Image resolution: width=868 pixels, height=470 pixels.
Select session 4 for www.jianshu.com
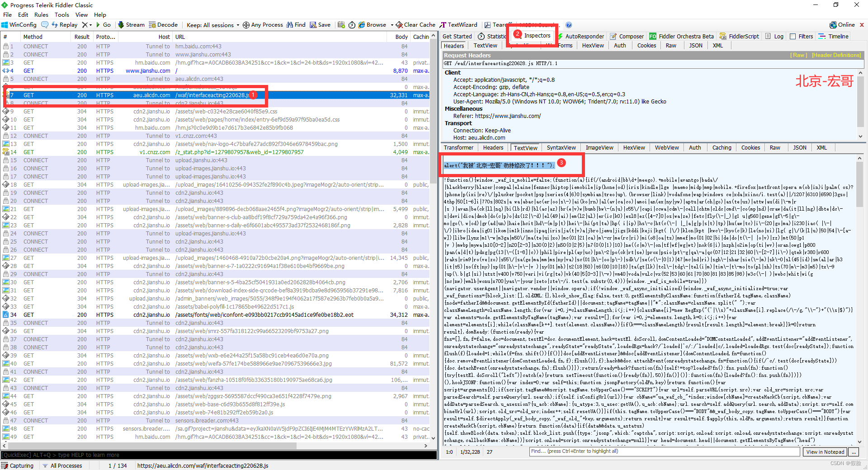[216, 71]
